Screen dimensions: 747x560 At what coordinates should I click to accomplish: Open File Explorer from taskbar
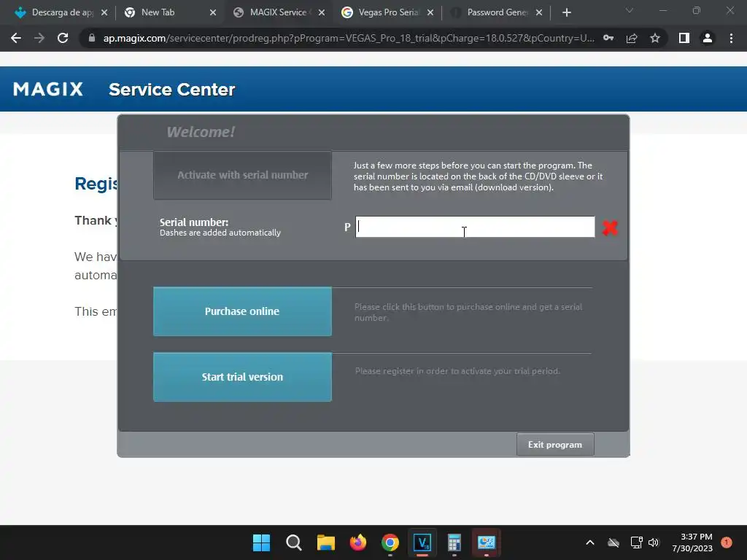click(326, 542)
